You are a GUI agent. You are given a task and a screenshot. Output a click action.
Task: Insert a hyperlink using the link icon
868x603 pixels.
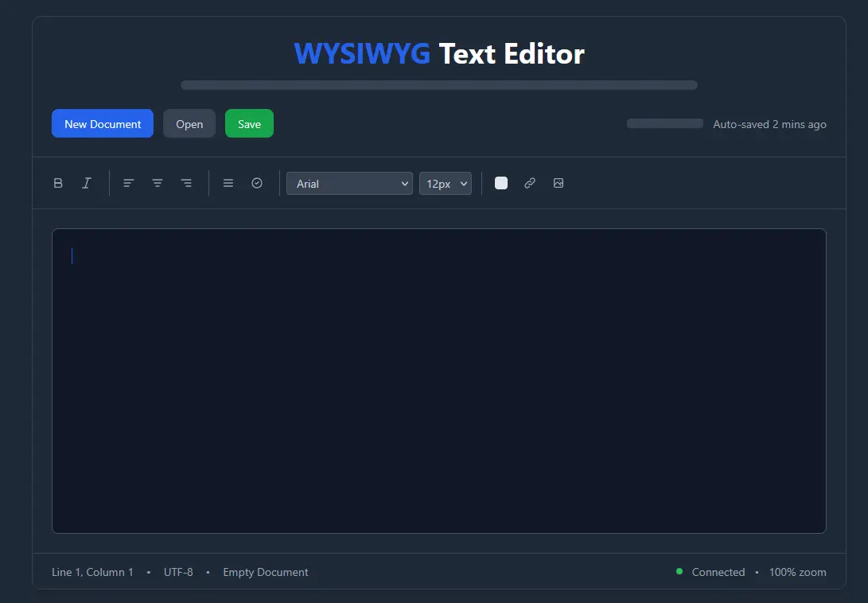530,183
